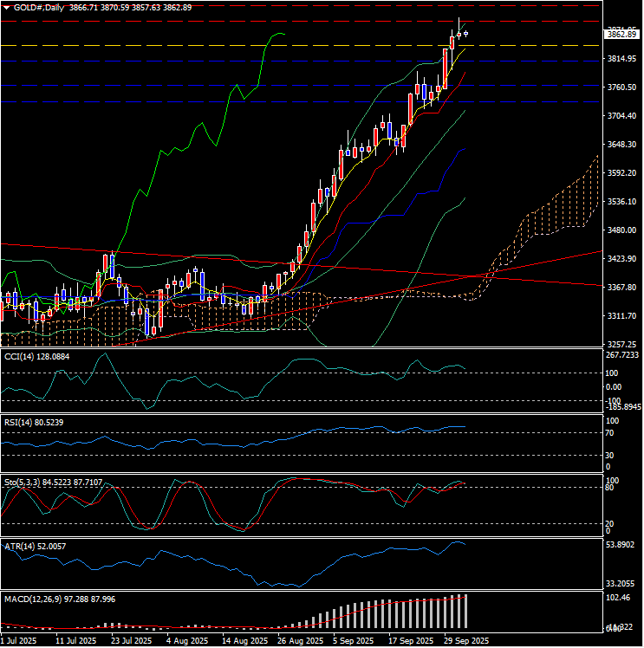Viewport: 644px width, 648px height.
Task: Click the 5 Sep 2025 date on the time axis
Action: point(355,641)
